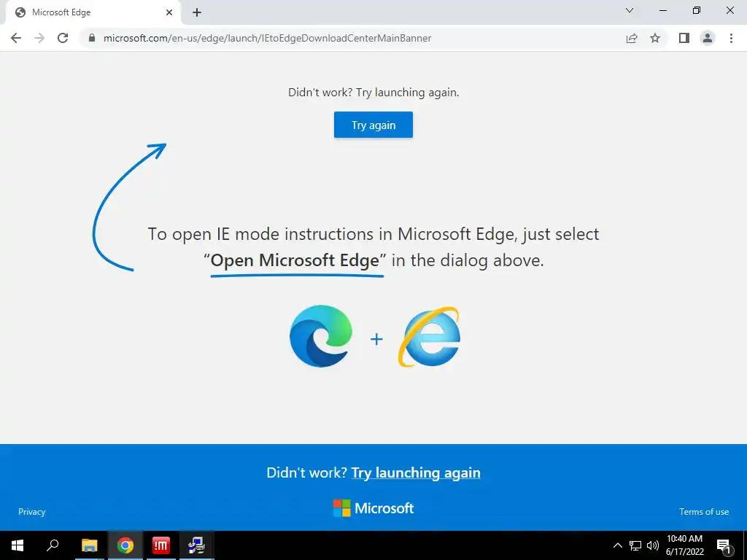Open network status tray icon
This screenshot has width=747, height=560.
635,545
